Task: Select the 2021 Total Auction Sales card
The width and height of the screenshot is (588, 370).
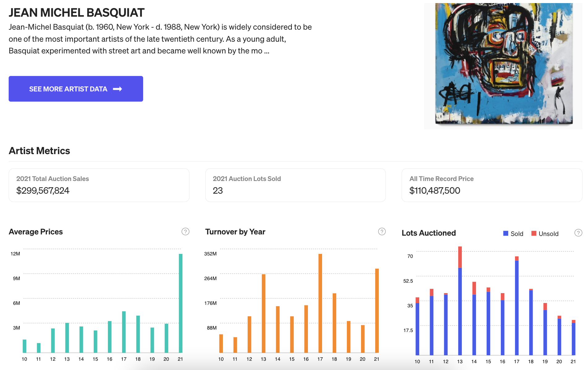Action: 99,185
